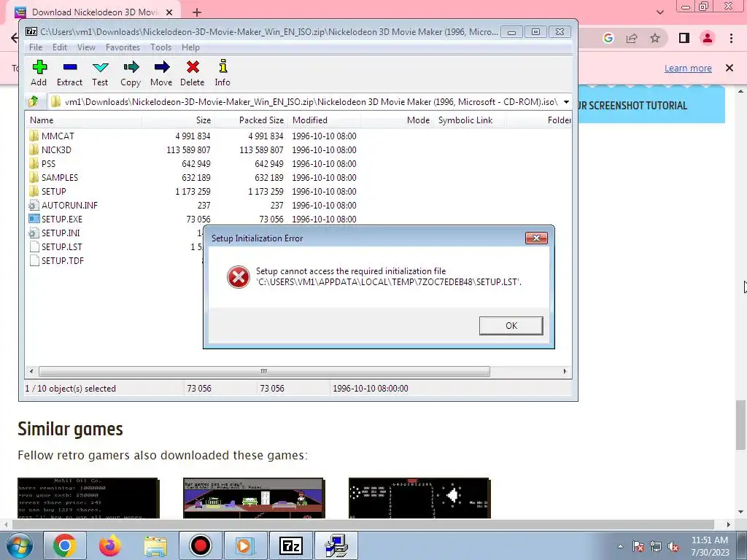Click the Windows Start orb
The image size is (747, 560).
20,545
